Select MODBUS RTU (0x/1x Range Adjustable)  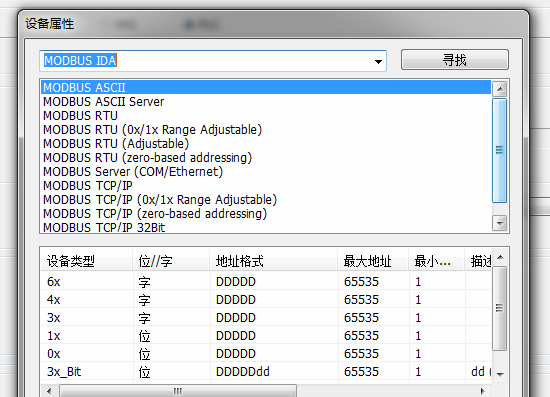click(266, 130)
